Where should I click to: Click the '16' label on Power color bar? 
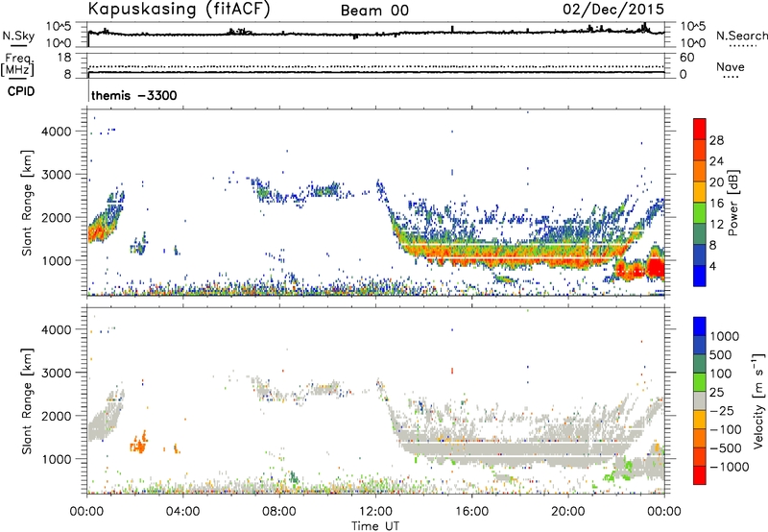point(716,204)
